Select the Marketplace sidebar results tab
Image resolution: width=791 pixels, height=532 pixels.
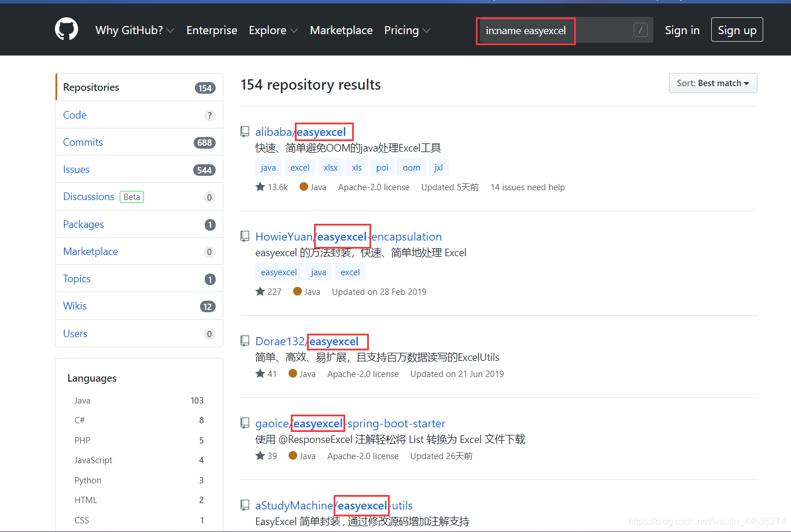coord(139,252)
